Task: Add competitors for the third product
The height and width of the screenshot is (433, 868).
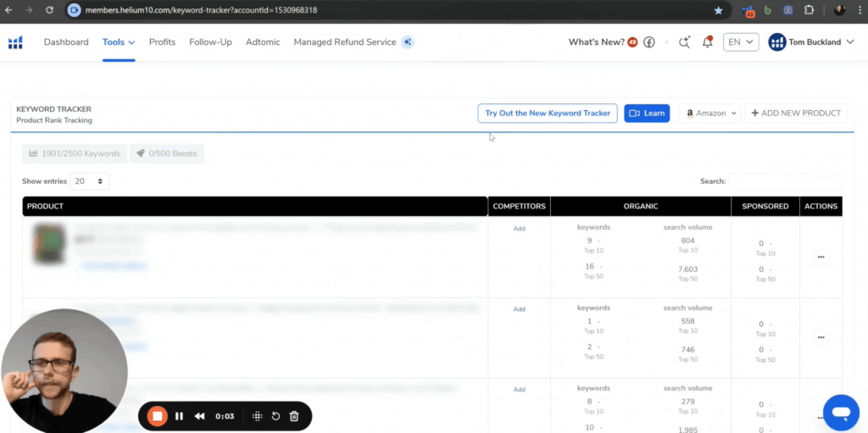Action: [520, 389]
